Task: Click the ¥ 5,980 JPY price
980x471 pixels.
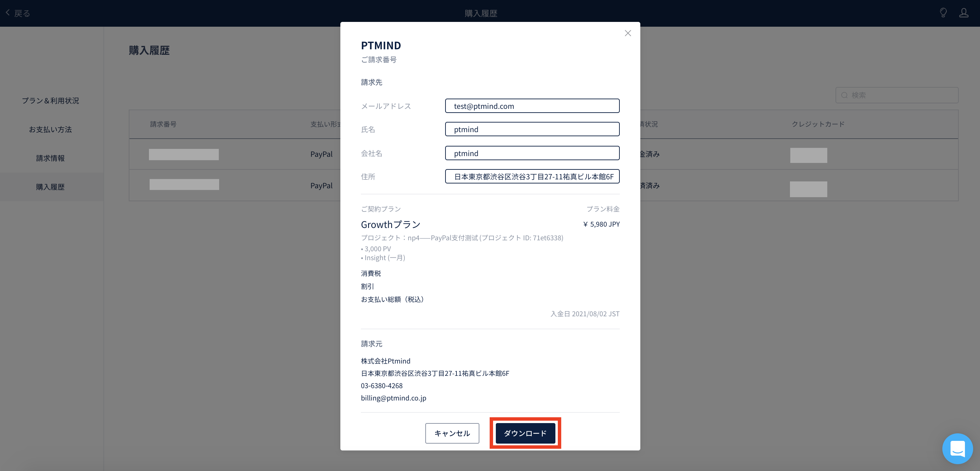Action: 601,224
